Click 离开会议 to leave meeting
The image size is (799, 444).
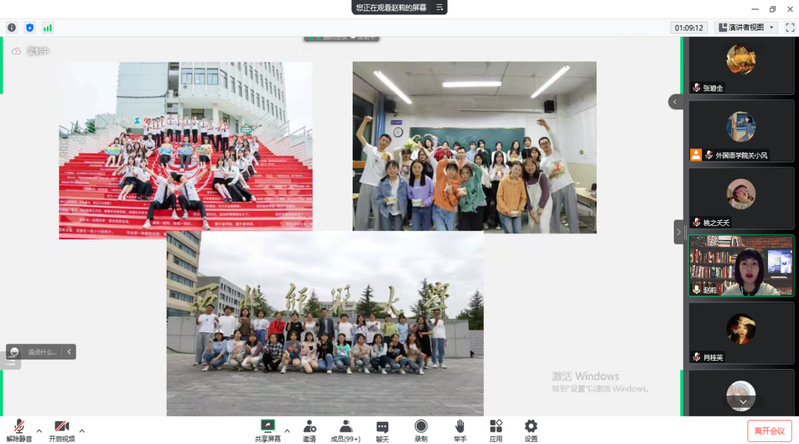click(x=770, y=430)
